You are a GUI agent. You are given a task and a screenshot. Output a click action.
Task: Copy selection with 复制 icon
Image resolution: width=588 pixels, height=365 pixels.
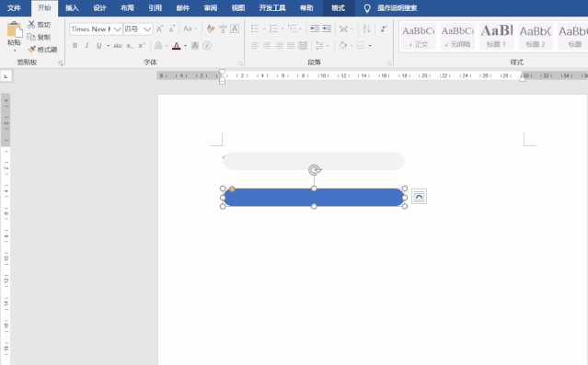coord(31,37)
